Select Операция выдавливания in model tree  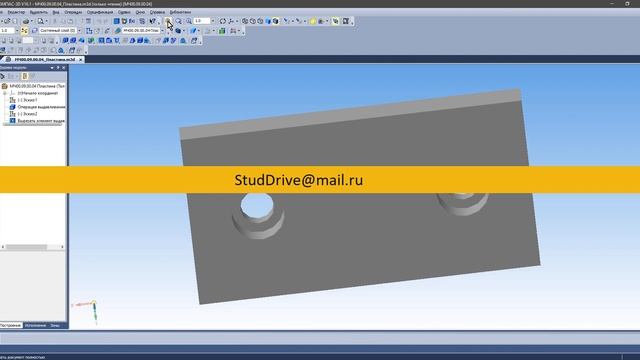coord(41,107)
